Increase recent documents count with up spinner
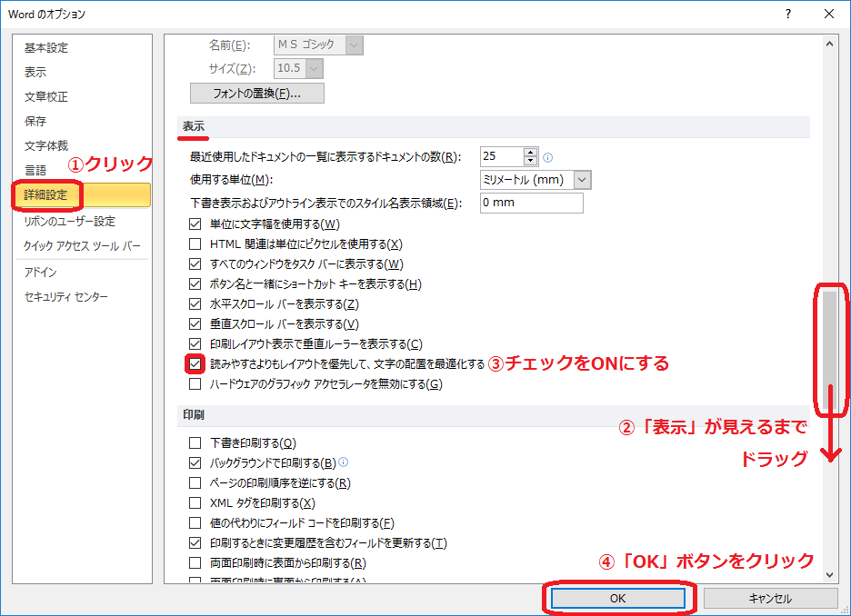The height and width of the screenshot is (616, 851). point(531,152)
